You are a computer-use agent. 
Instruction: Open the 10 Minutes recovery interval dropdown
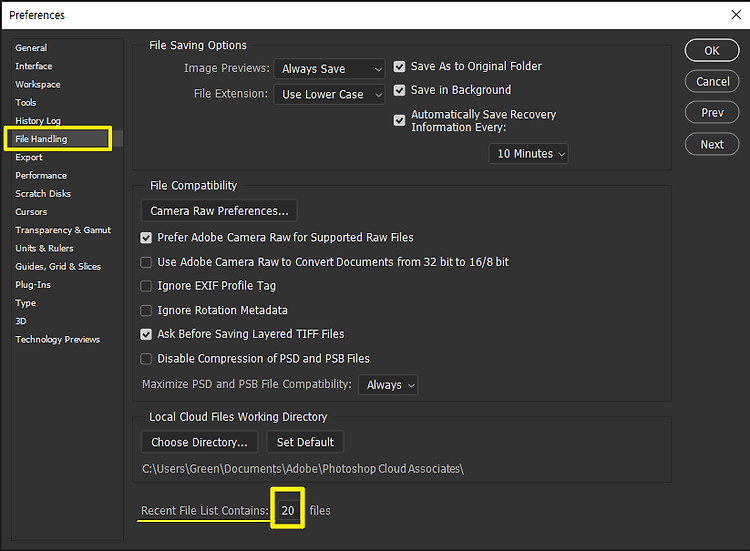[529, 154]
